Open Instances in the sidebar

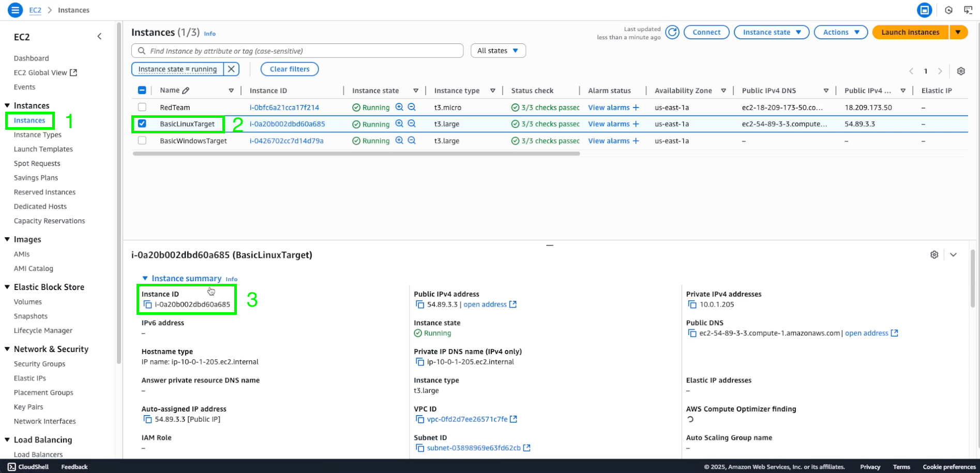click(x=29, y=120)
